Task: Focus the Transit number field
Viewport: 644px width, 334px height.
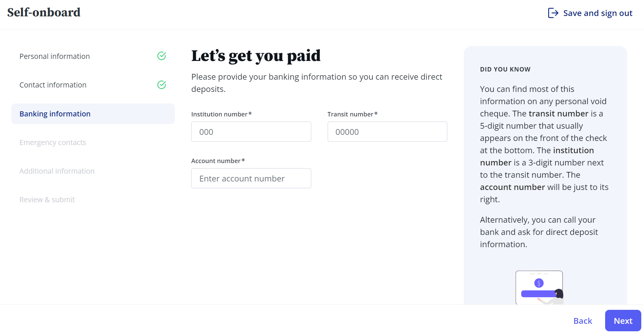Action: pos(387,132)
